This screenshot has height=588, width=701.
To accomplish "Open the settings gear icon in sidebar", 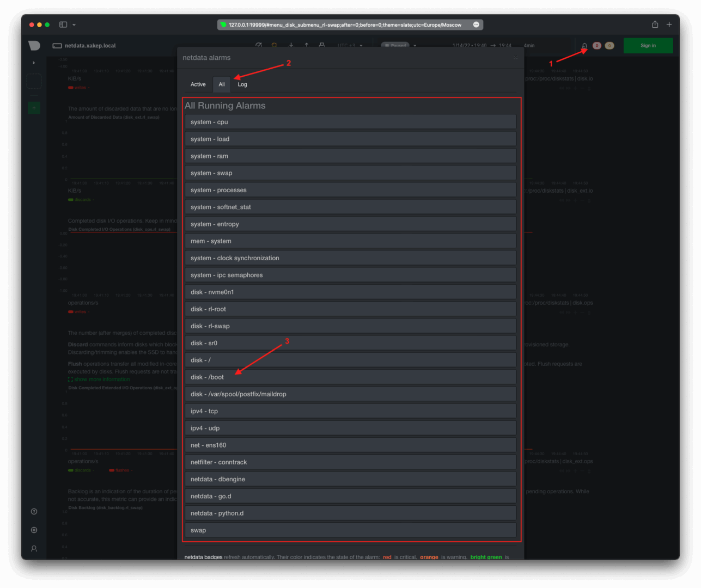I will tap(34, 530).
